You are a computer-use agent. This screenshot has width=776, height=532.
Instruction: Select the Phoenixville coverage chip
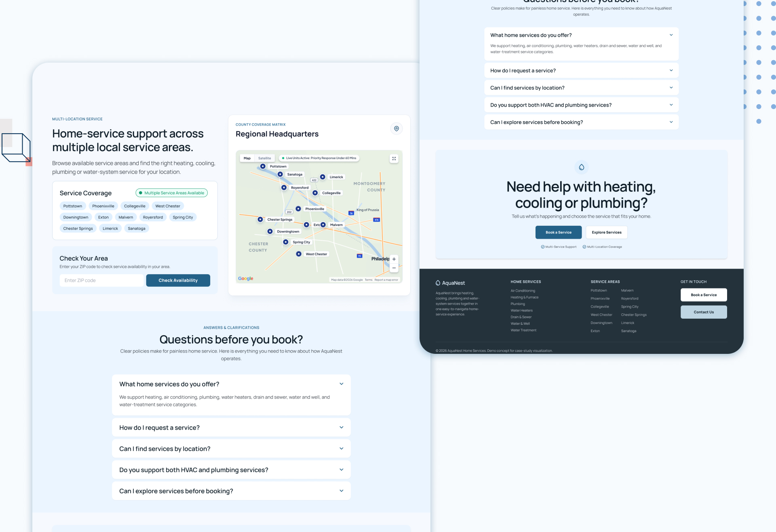103,206
